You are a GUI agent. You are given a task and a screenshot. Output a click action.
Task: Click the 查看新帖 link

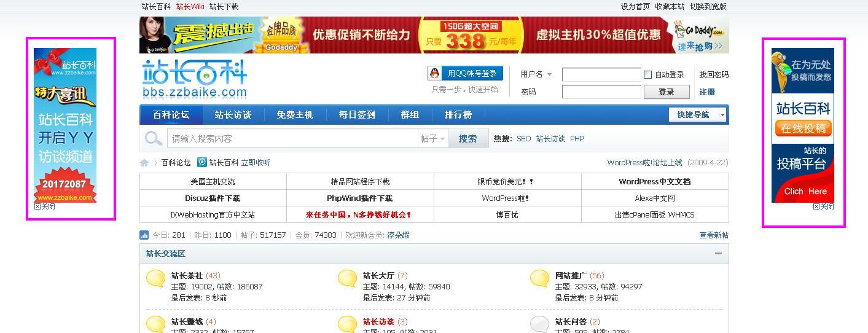click(x=714, y=235)
